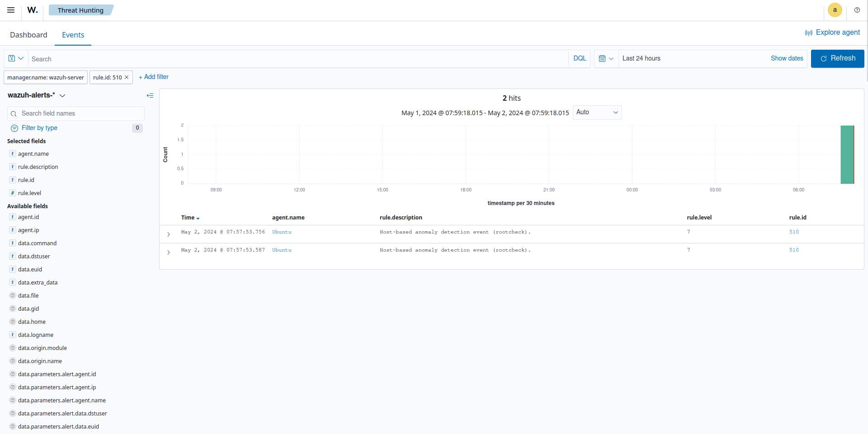The image size is (868, 434).
Task: Open the user profile avatar
Action: 835,10
